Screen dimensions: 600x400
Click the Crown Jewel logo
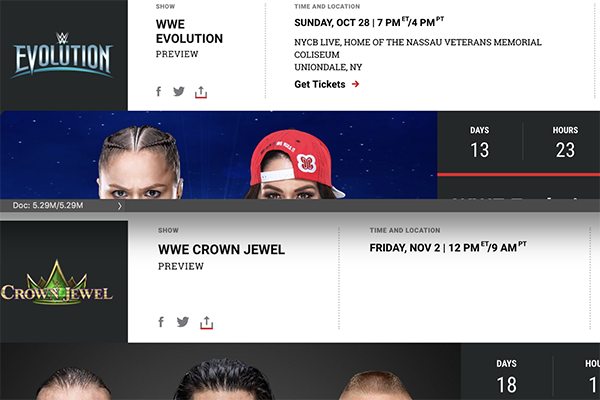(57, 284)
